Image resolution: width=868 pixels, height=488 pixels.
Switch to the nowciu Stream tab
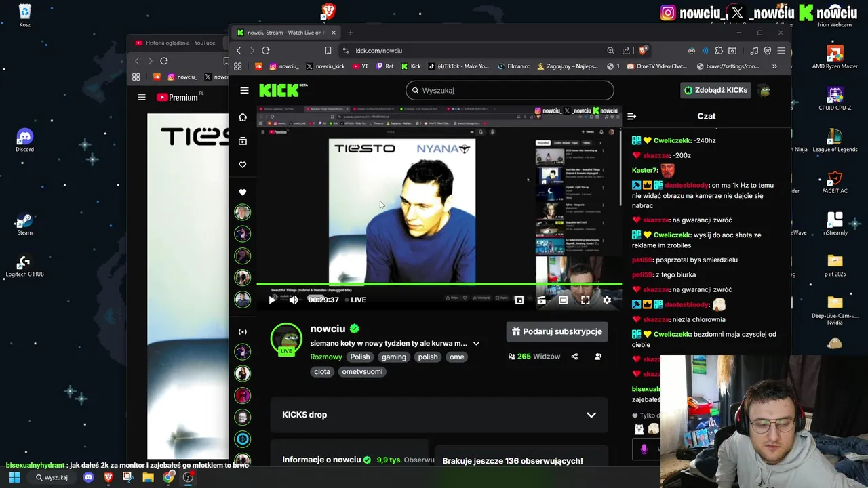pos(286,32)
